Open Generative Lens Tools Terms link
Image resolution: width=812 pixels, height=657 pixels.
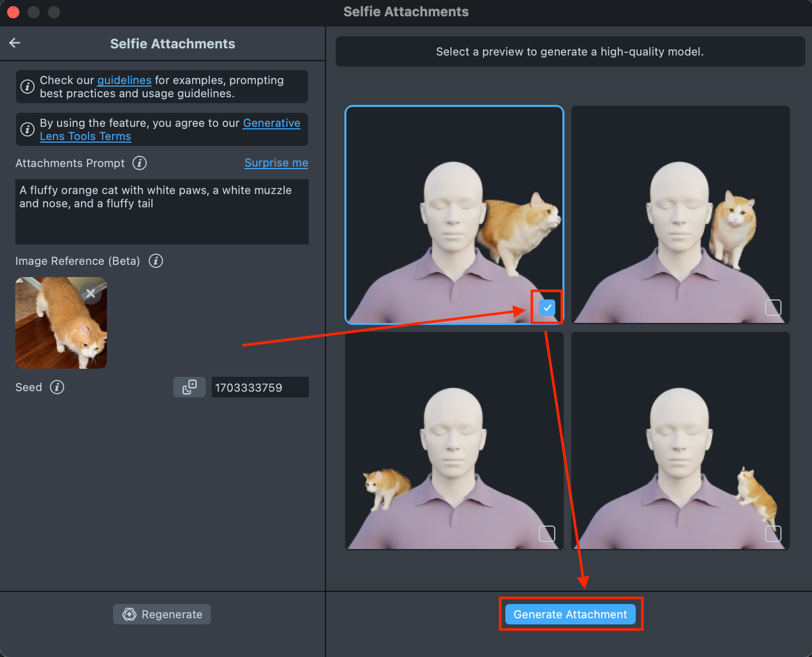coord(85,136)
